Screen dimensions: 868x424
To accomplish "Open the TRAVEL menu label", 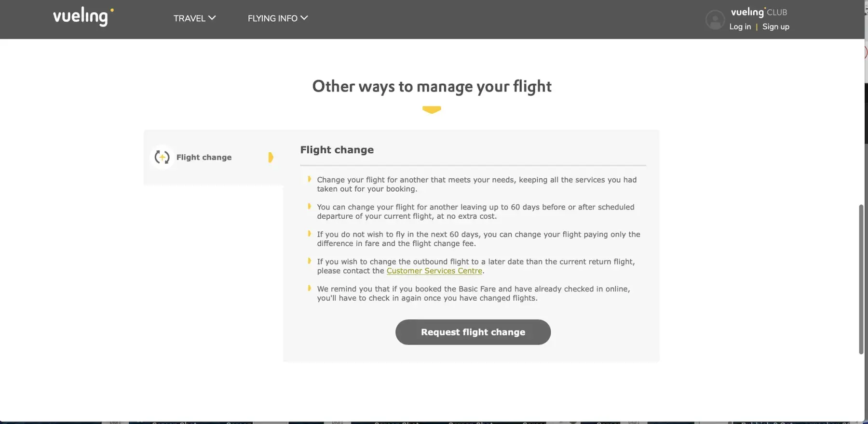I will pyautogui.click(x=189, y=18).
